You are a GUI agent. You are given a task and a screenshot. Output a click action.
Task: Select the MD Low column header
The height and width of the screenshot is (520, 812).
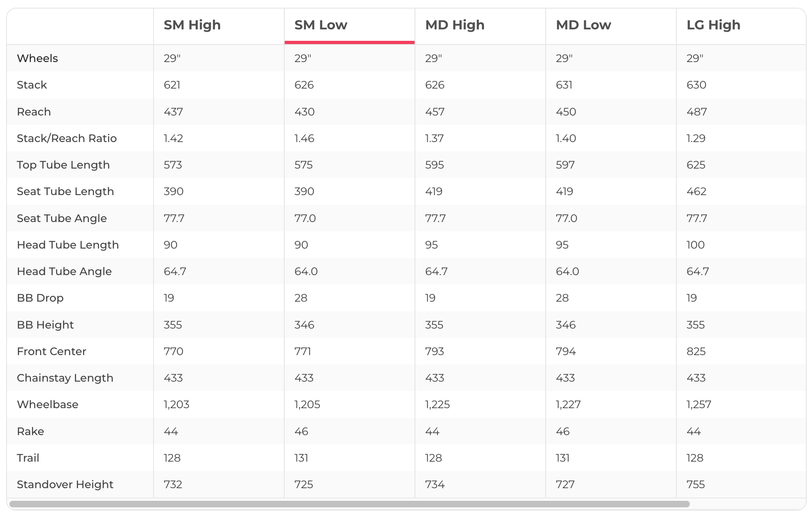tap(583, 25)
